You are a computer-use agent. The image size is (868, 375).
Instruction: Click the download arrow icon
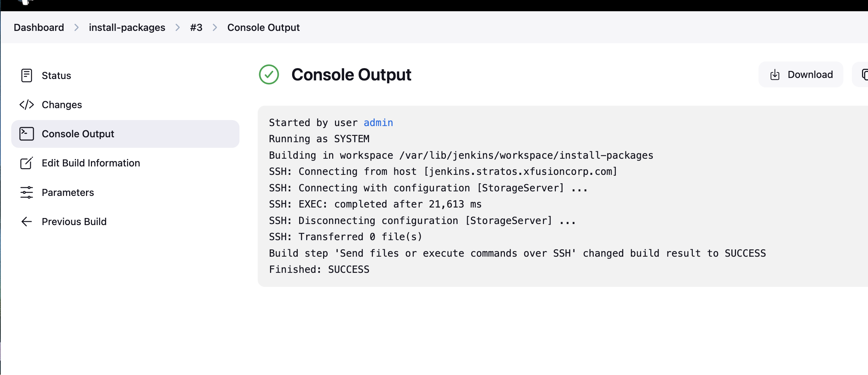pyautogui.click(x=775, y=75)
